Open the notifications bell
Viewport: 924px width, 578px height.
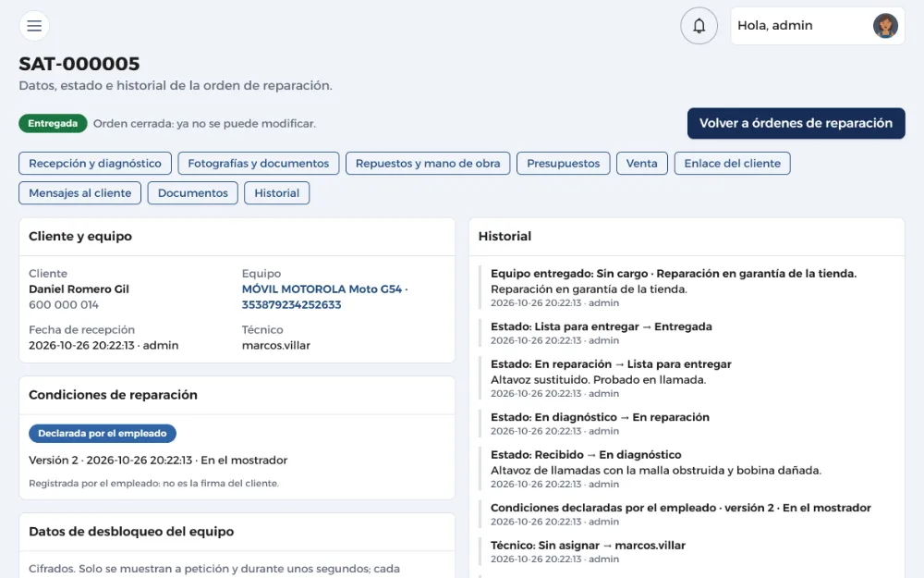pos(699,26)
